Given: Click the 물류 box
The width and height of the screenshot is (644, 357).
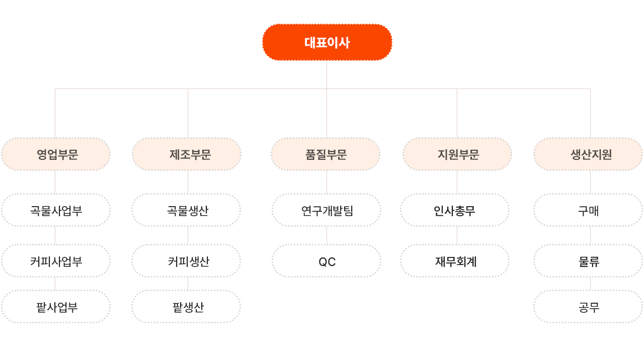Looking at the screenshot, I should pyautogui.click(x=588, y=261).
